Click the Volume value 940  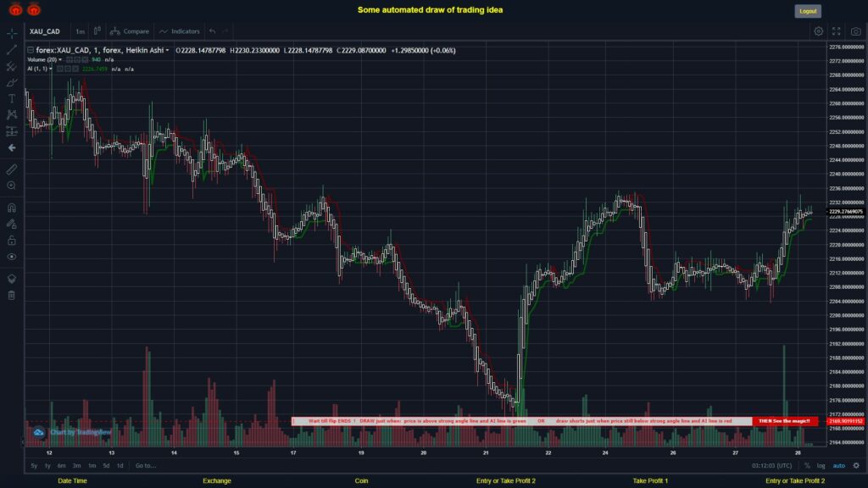click(96, 60)
